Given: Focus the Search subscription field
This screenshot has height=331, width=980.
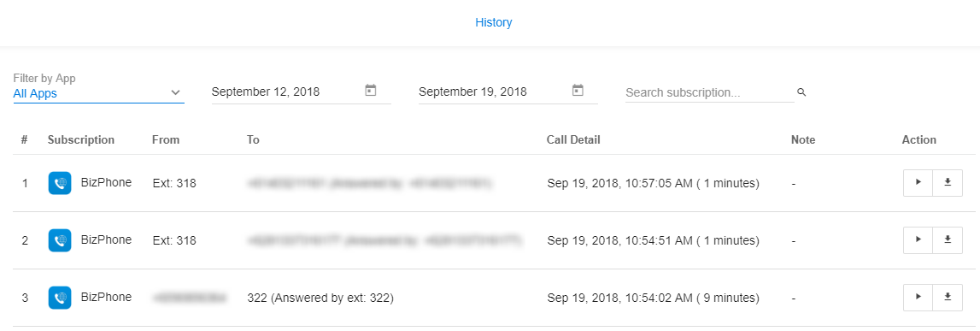Looking at the screenshot, I should pos(709,92).
